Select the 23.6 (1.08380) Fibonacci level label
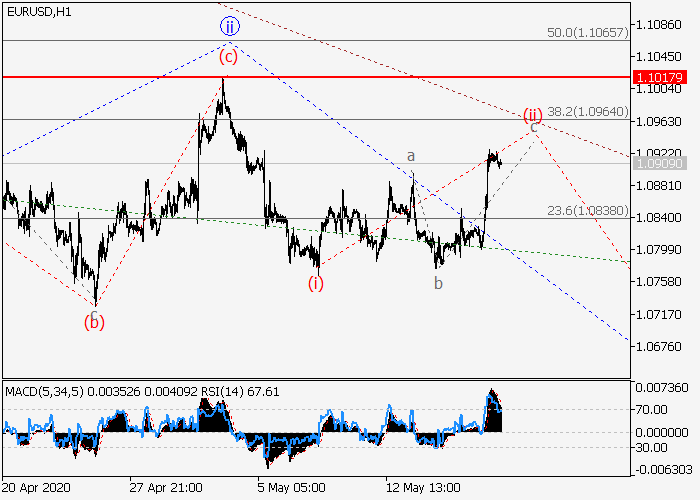Viewport: 700px width, 500px height. (588, 210)
